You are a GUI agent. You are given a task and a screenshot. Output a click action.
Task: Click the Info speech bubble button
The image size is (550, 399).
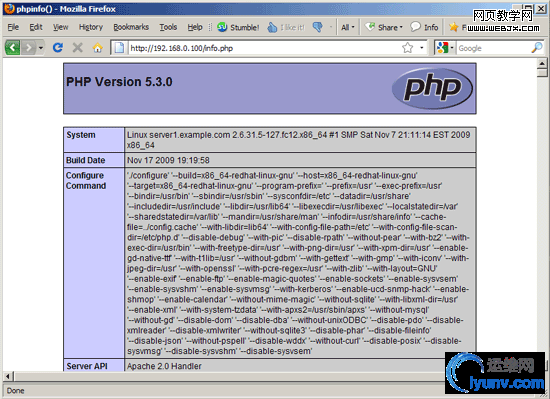pos(424,27)
